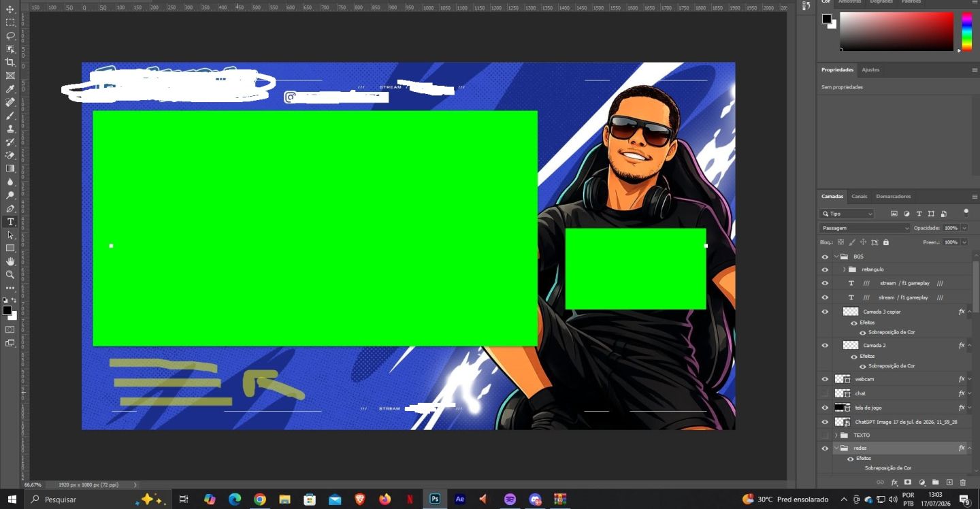
Task: Hide the Camada 2 layer
Action: click(x=825, y=346)
